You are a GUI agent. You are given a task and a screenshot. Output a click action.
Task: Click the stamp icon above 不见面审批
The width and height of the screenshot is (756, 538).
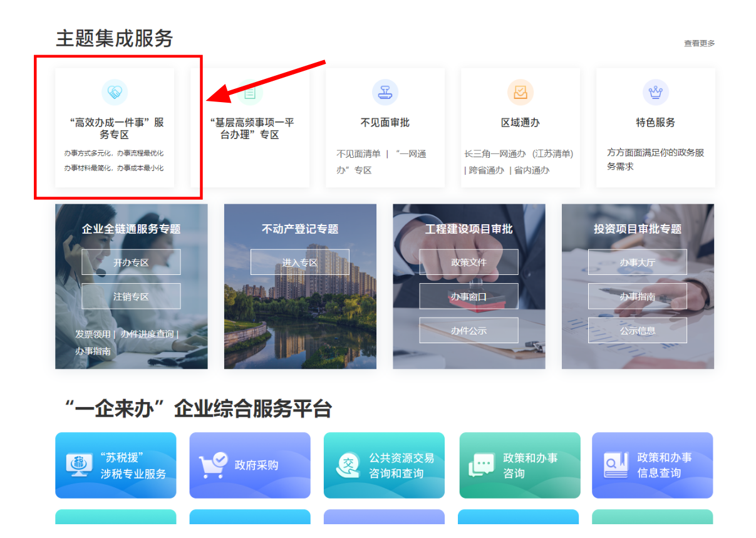pyautogui.click(x=385, y=93)
